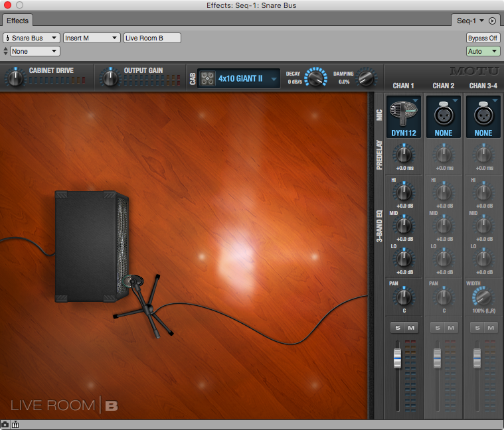Click the Cabinet Drive knob
The width and height of the screenshot is (504, 430).
pos(15,78)
